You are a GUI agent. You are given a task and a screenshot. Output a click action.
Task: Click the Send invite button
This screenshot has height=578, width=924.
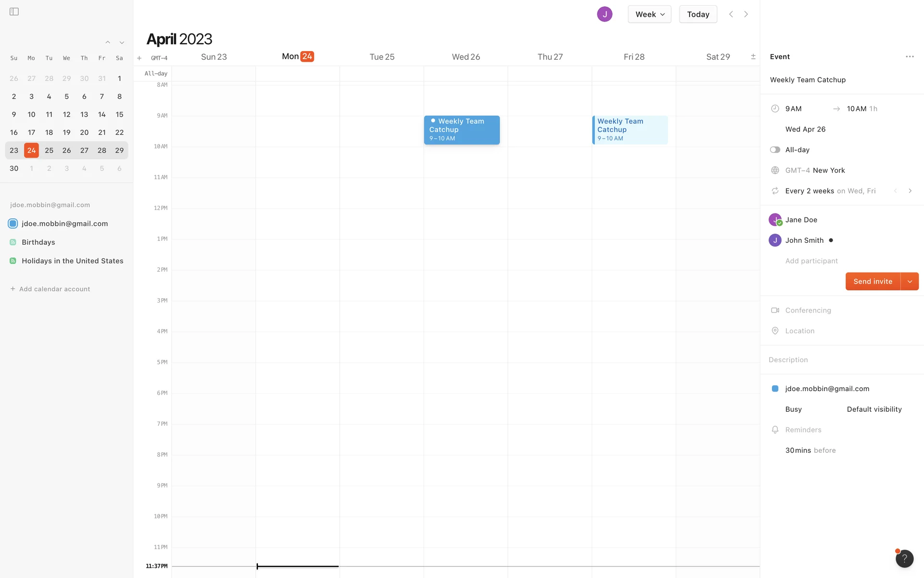pos(873,282)
